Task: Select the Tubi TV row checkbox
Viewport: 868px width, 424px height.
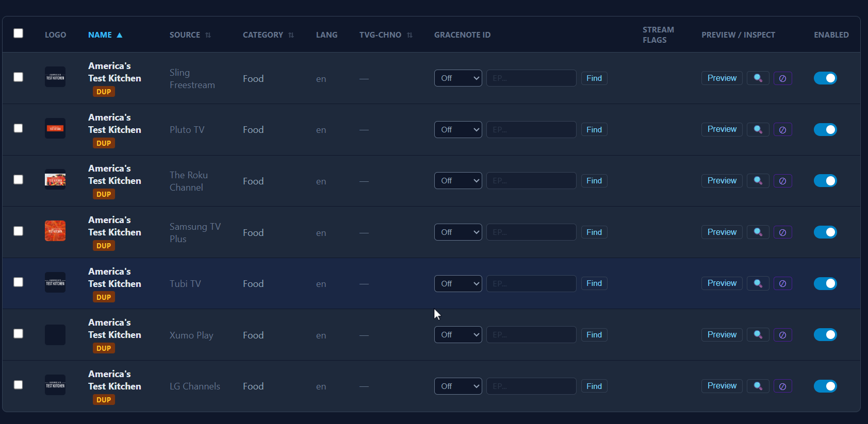Action: (19, 282)
